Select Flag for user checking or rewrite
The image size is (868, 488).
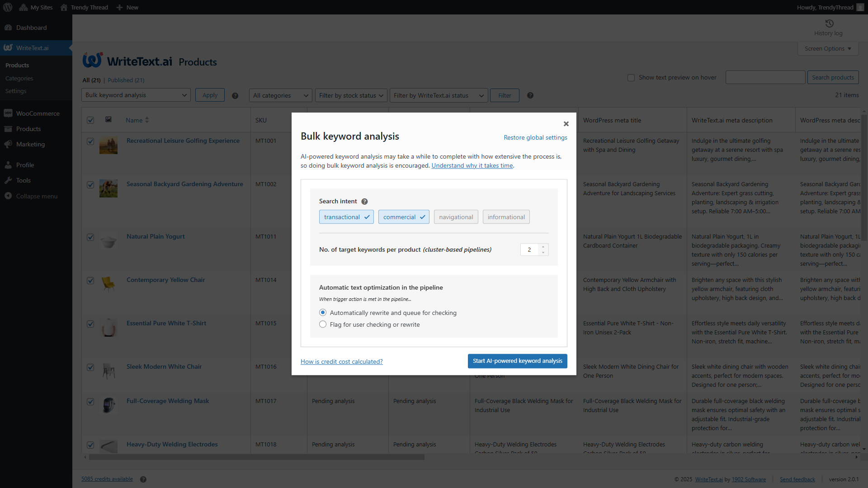tap(323, 324)
